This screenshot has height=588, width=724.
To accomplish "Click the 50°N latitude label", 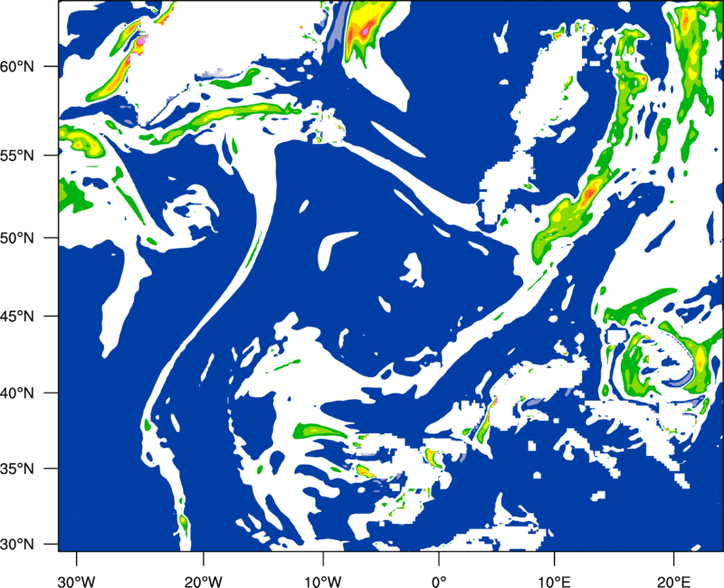I will 17,238.
